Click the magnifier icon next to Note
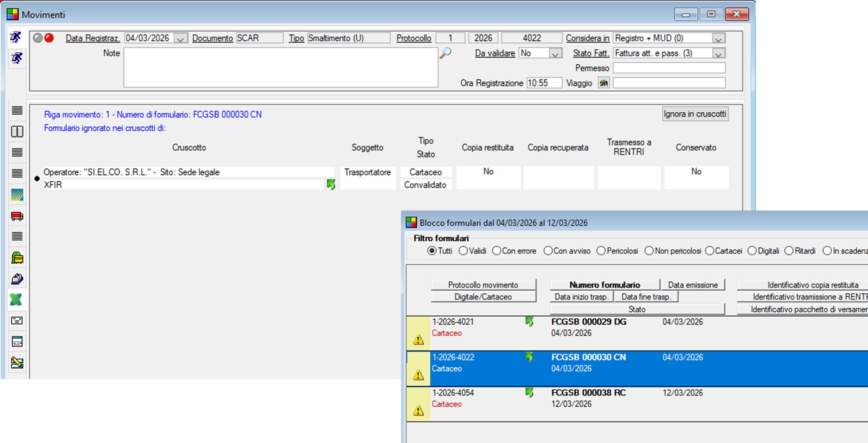Image resolution: width=868 pixels, height=443 pixels. click(445, 53)
